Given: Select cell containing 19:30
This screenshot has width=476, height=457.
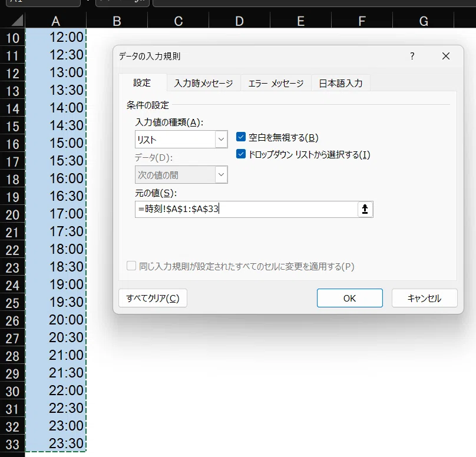Looking at the screenshot, I should (x=56, y=302).
